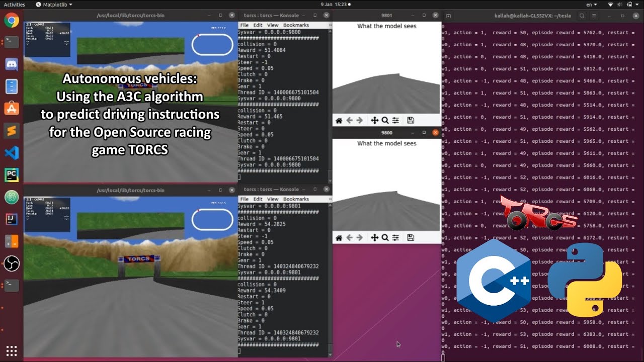The image size is (644, 362).
Task: Open File menu in upper Konsole window
Action: pyautogui.click(x=244, y=25)
